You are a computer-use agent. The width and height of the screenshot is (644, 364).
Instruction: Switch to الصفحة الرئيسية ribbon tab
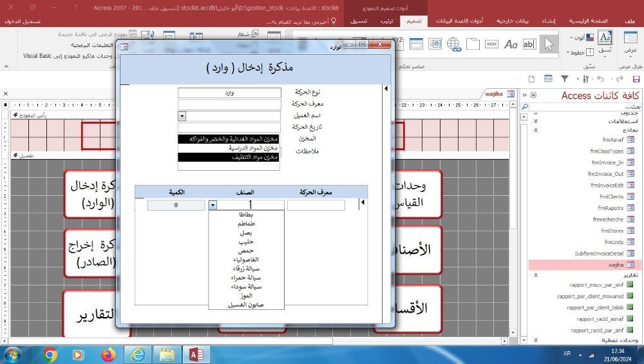point(588,21)
